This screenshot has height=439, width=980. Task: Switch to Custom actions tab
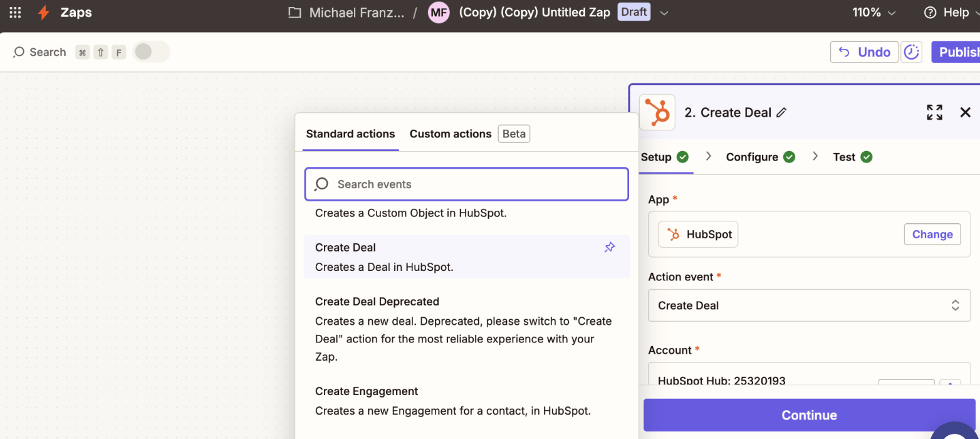pos(451,134)
